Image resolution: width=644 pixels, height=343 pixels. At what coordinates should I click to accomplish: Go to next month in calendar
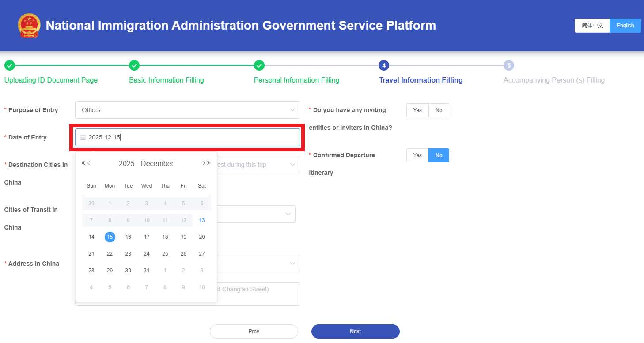coord(204,163)
